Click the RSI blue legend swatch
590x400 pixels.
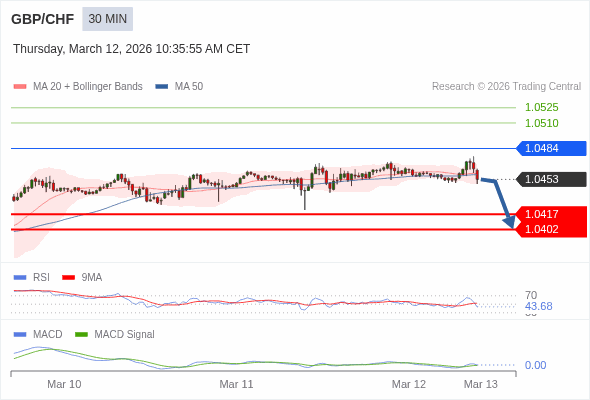point(20,278)
